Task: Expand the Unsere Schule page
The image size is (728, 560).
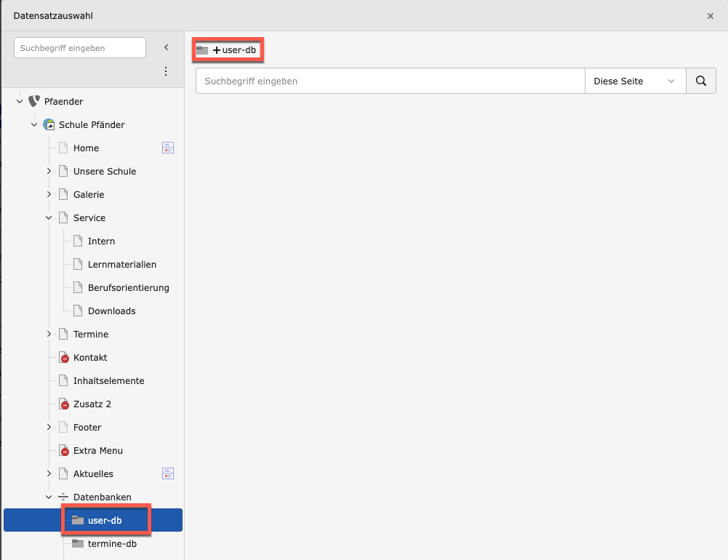Action: tap(49, 171)
